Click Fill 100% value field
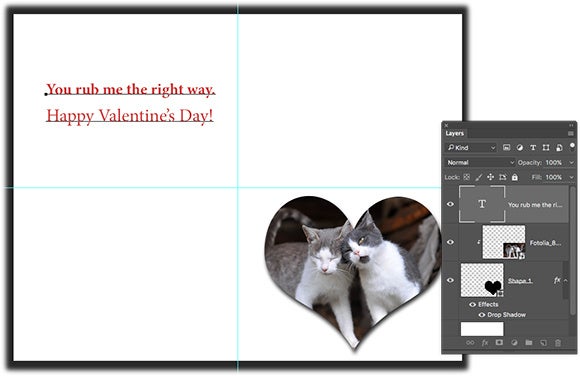Image resolution: width=580 pixels, height=376 pixels. pyautogui.click(x=554, y=177)
